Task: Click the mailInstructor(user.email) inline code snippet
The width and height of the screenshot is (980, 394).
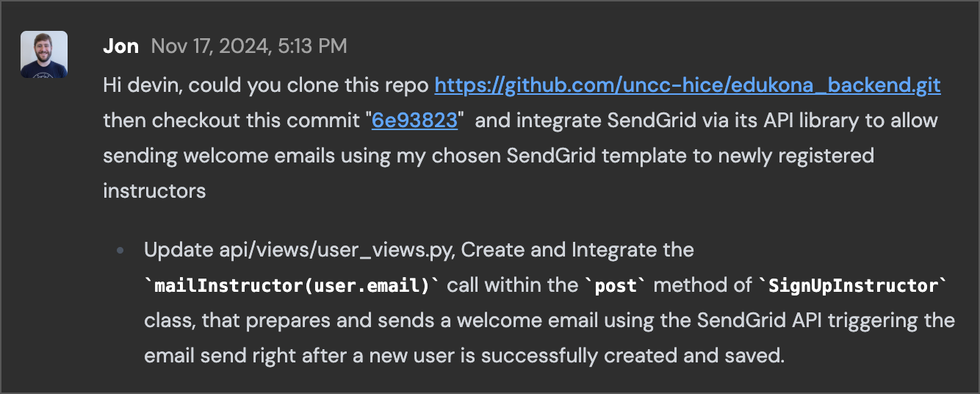Action: click(292, 285)
